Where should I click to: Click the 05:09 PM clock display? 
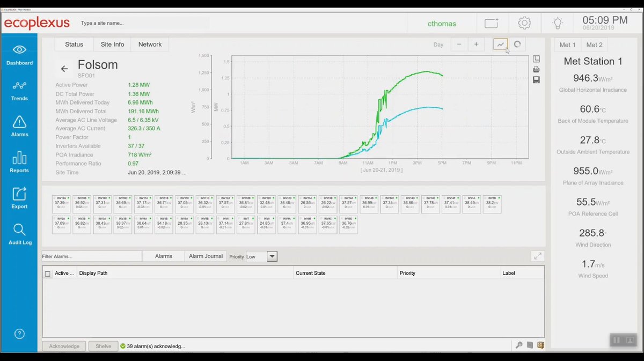tap(604, 20)
